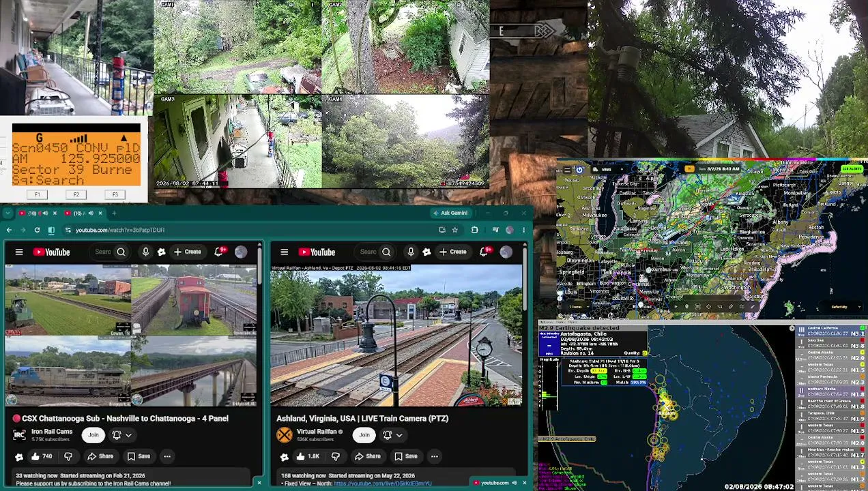Image resolution: width=868 pixels, height=491 pixels.
Task: Open account avatar in left YouTube pane
Action: point(241,252)
